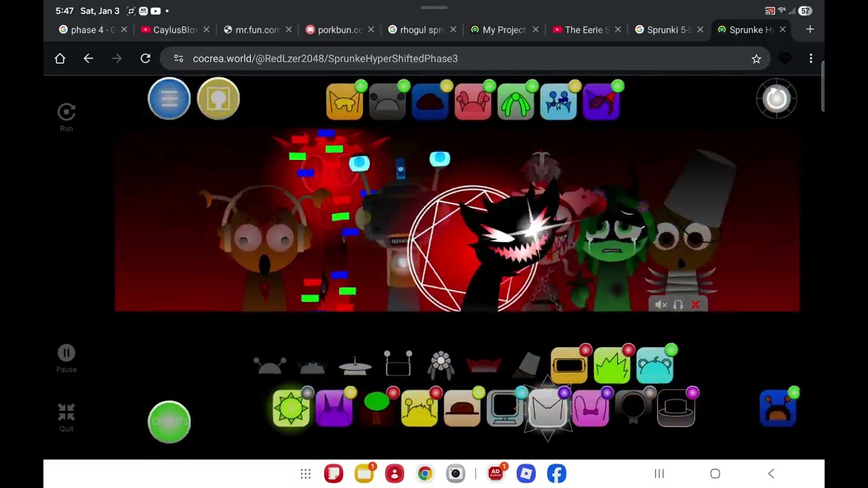868x488 pixels.
Task: Close the 'rhogul spr' browser tab
Action: pyautogui.click(x=453, y=30)
